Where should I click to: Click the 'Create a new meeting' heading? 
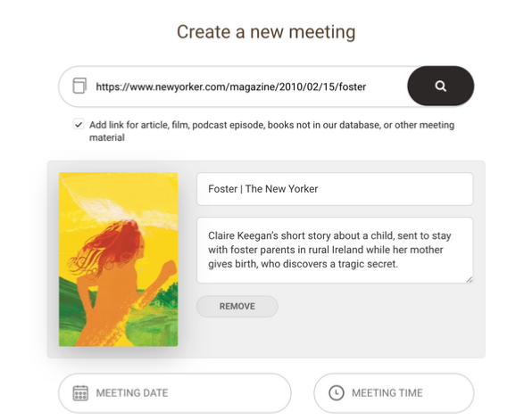[266, 32]
